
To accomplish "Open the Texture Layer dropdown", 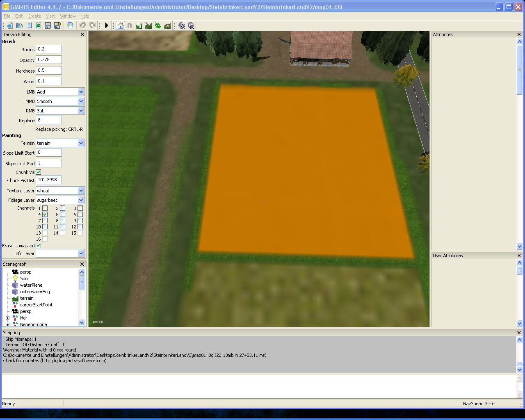I will [81, 191].
